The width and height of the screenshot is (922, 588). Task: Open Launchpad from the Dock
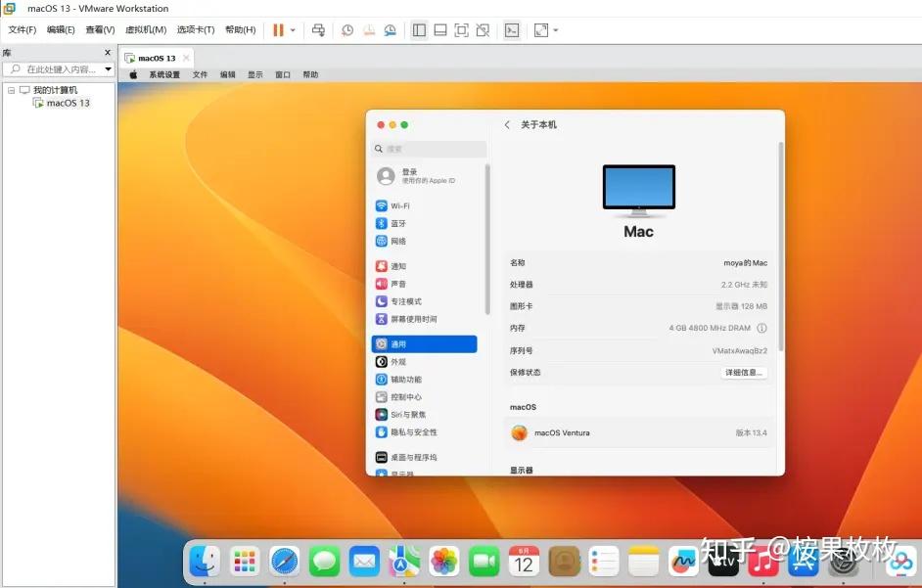(245, 562)
